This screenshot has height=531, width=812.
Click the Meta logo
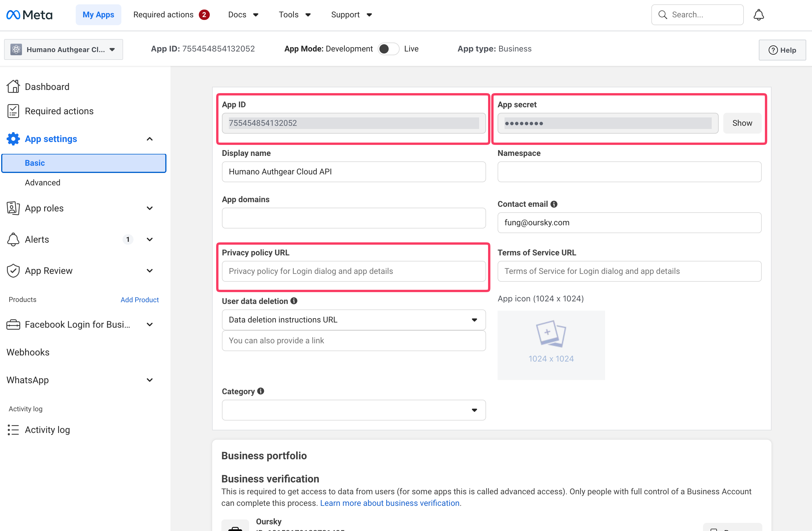29,15
